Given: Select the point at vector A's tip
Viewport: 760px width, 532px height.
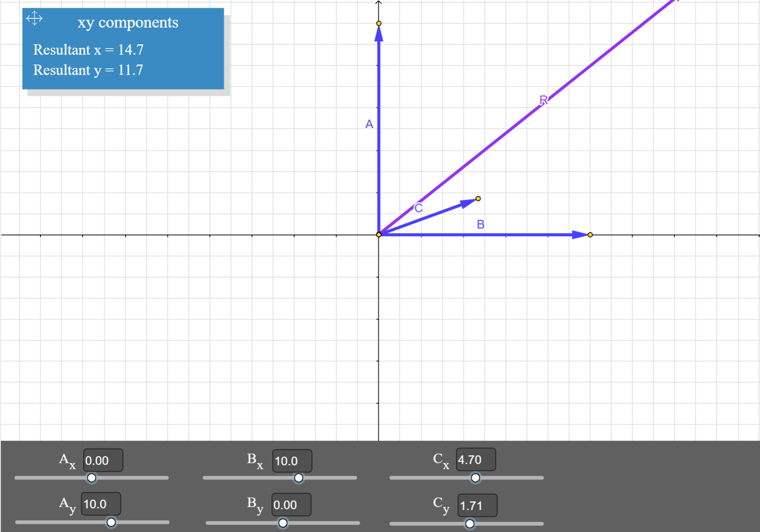Looking at the screenshot, I should click(378, 22).
